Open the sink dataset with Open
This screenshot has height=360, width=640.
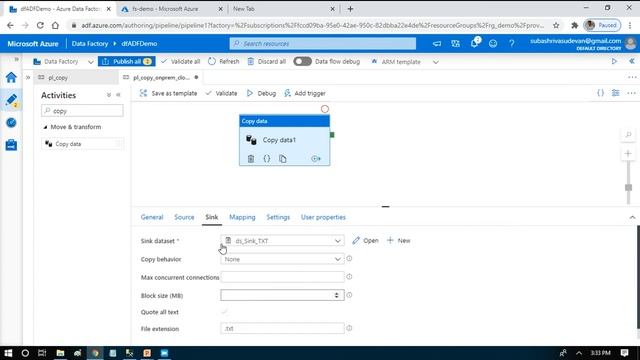pos(365,240)
